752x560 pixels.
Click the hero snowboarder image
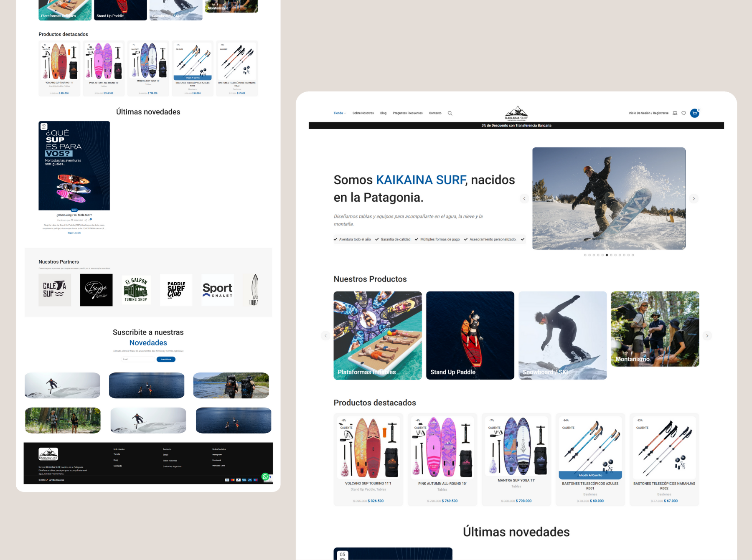[609, 198]
